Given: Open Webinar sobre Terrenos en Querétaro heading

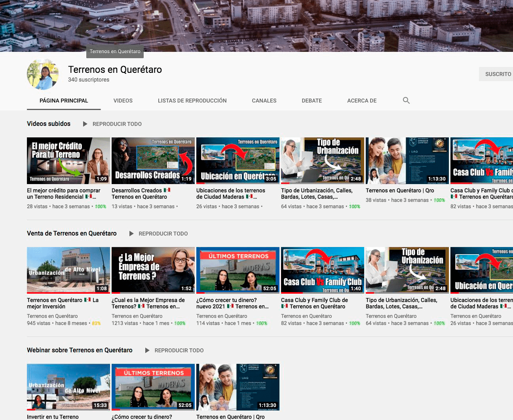Looking at the screenshot, I should pyautogui.click(x=80, y=350).
